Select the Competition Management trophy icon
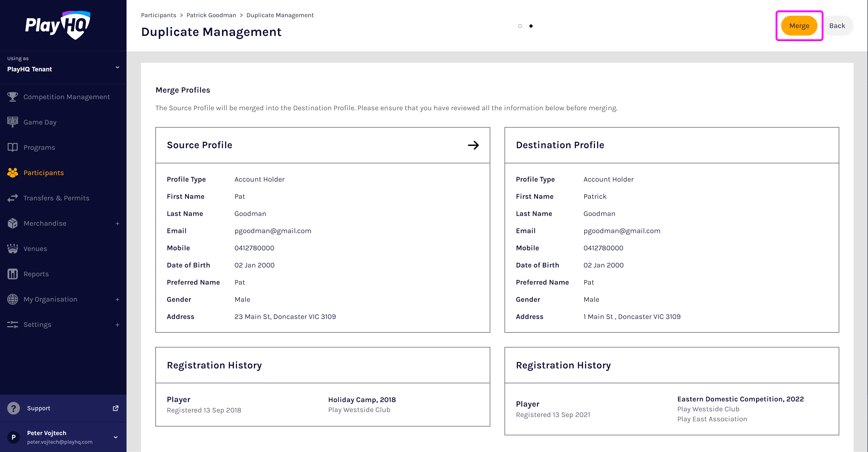868x452 pixels. point(12,97)
